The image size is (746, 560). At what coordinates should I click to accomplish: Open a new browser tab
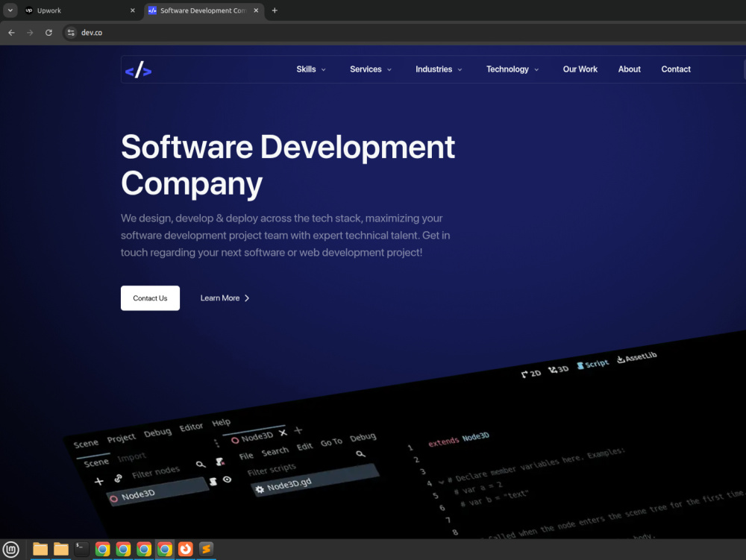(275, 10)
